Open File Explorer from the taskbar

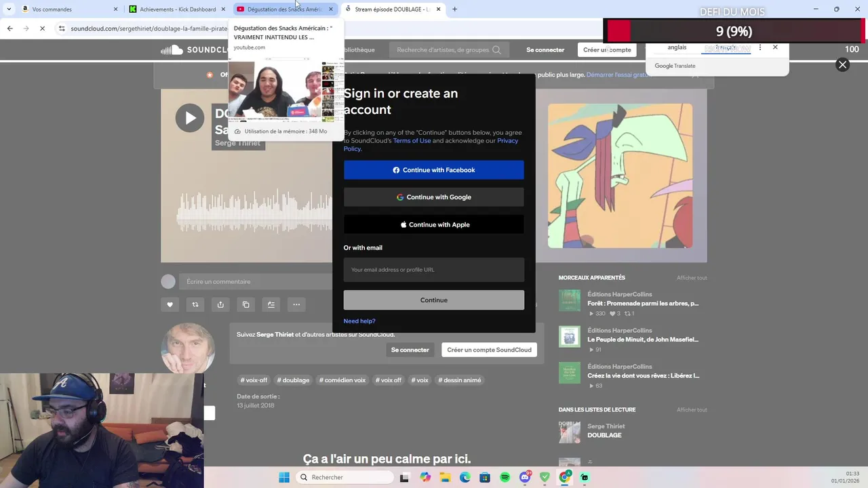(x=445, y=477)
